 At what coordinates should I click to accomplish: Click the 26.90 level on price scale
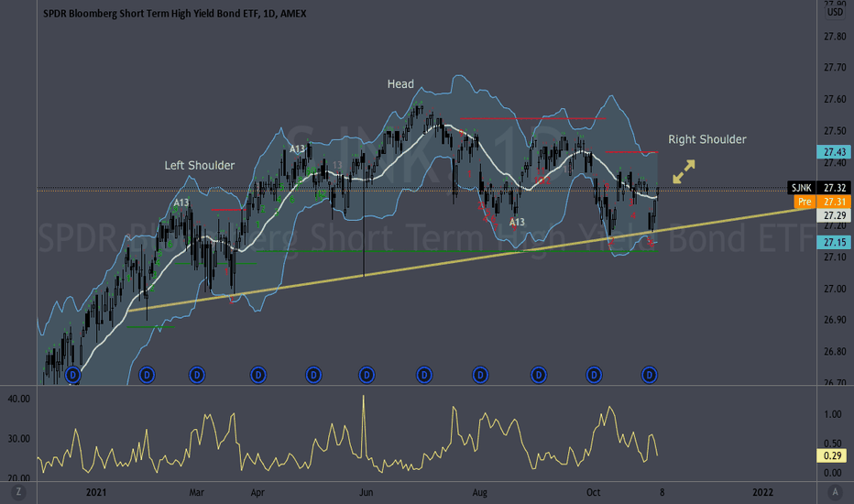835,320
